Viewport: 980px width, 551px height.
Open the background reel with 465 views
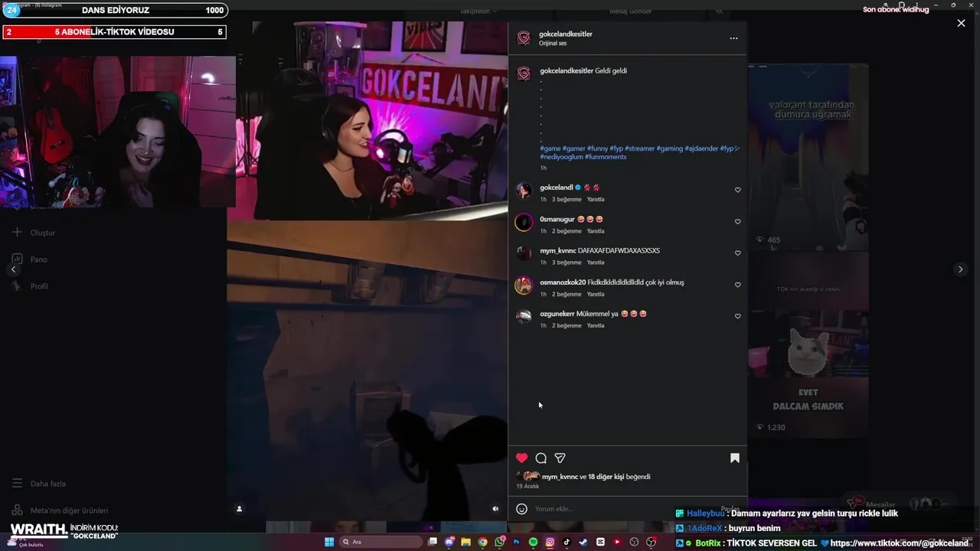click(x=808, y=157)
